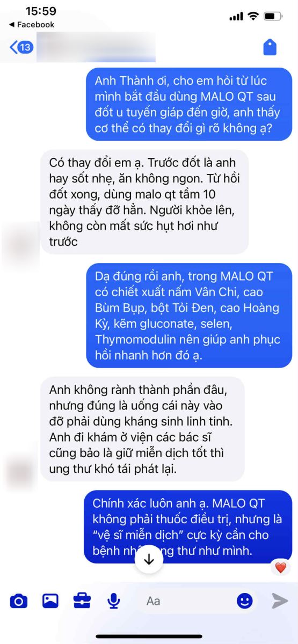Screen dimensions: 298x644
Task: Return to Facebook app via back link
Action: 32,25
